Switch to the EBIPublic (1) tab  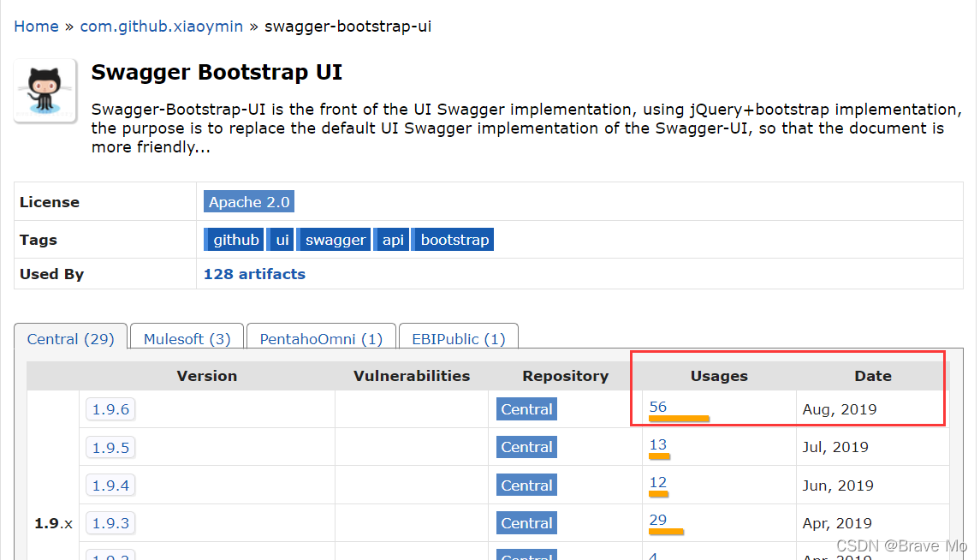point(458,339)
